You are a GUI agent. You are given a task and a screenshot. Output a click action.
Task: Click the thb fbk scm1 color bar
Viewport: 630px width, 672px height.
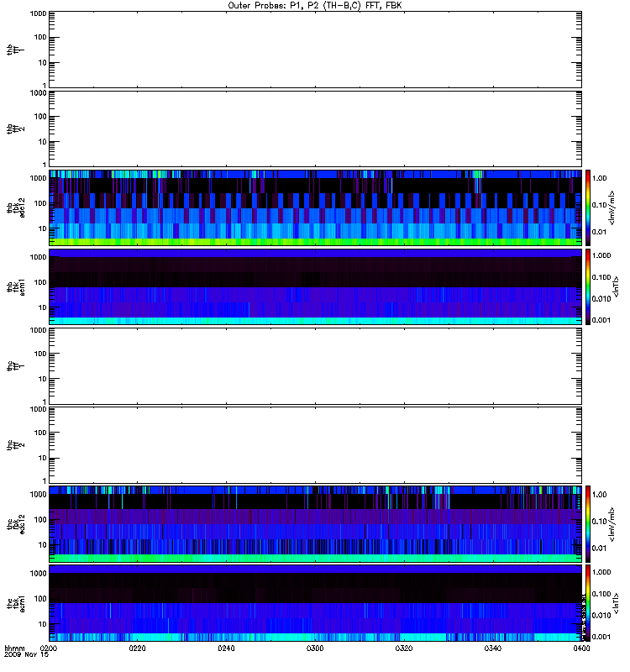tap(588, 286)
